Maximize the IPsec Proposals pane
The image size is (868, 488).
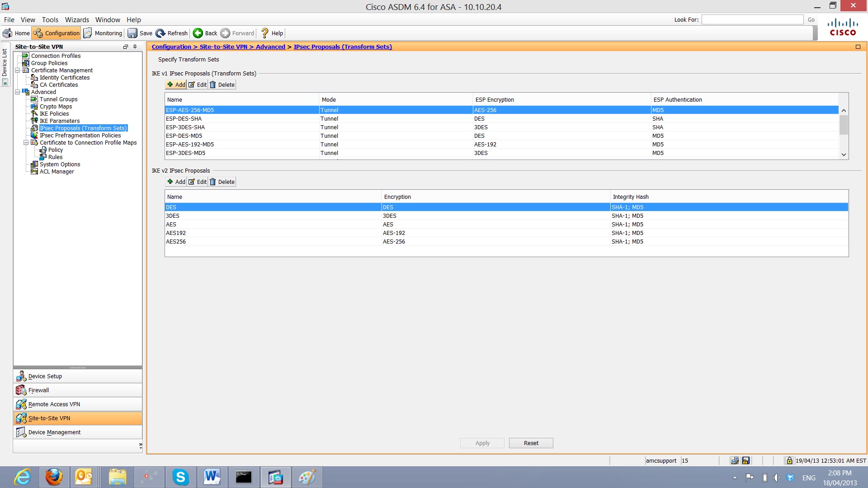tap(858, 47)
